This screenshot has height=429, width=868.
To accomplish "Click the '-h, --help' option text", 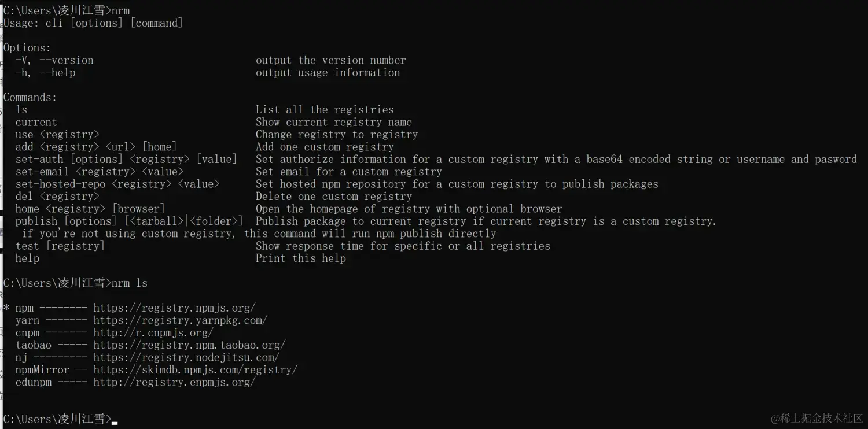I will 45,73.
